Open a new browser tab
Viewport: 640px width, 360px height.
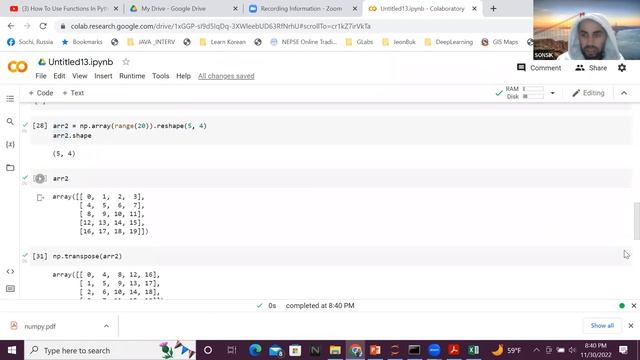tap(493, 9)
